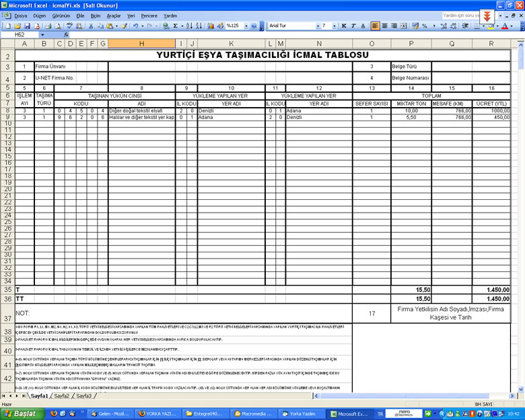Screen dimensions: 525x420
Task: Open the Print Preview icon
Action: tap(58, 26)
